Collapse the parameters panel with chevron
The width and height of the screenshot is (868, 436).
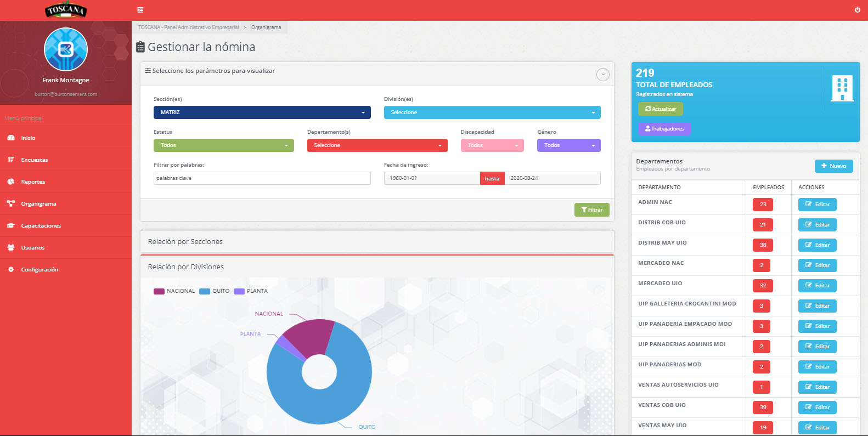coord(602,75)
